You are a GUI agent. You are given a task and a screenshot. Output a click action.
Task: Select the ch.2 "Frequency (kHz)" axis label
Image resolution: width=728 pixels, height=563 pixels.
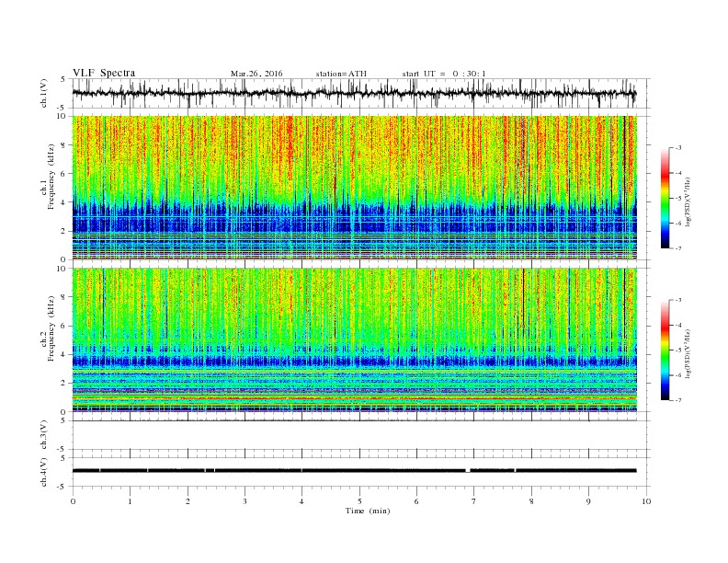point(51,327)
